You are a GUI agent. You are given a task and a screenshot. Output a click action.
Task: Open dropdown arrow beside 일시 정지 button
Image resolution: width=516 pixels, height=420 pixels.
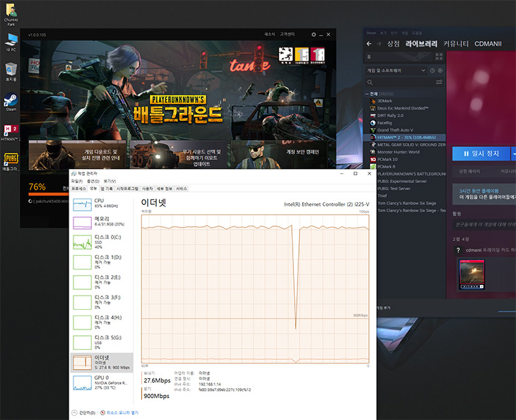click(513, 153)
